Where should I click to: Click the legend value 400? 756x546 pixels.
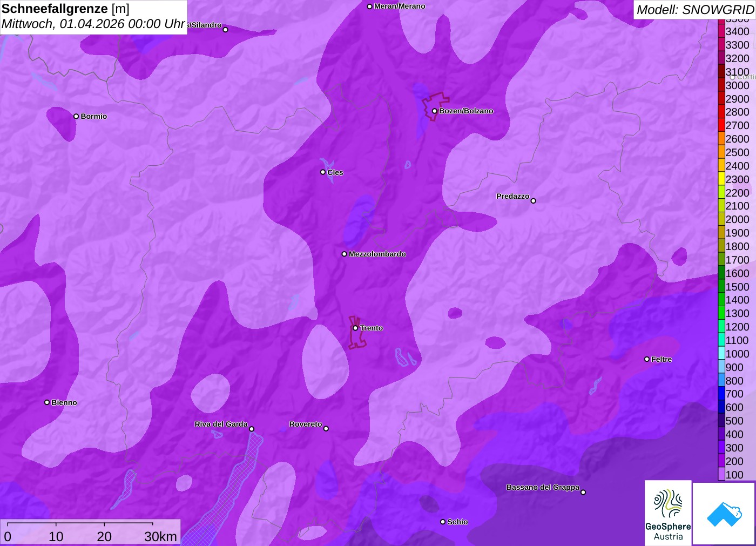[x=734, y=434]
